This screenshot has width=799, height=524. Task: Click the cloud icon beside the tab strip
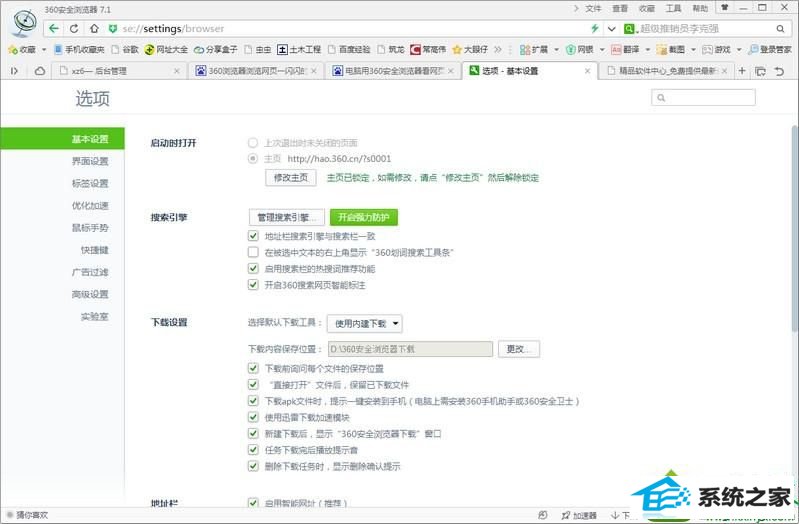(x=40, y=71)
